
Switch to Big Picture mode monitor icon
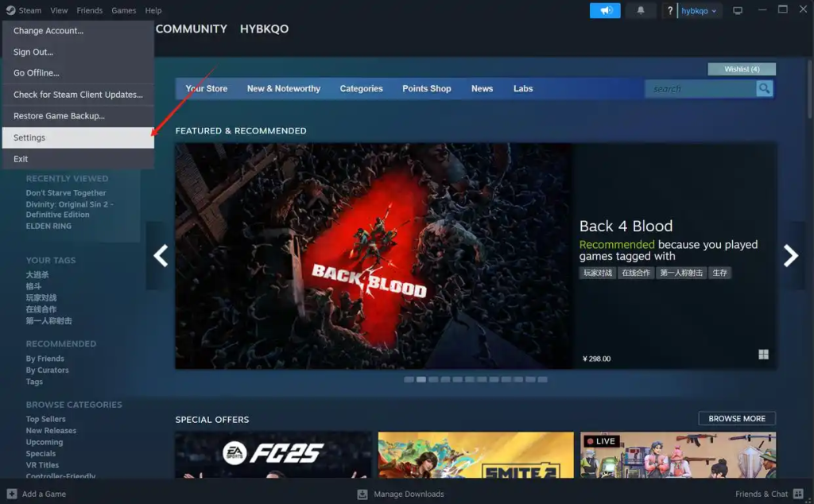coord(737,10)
